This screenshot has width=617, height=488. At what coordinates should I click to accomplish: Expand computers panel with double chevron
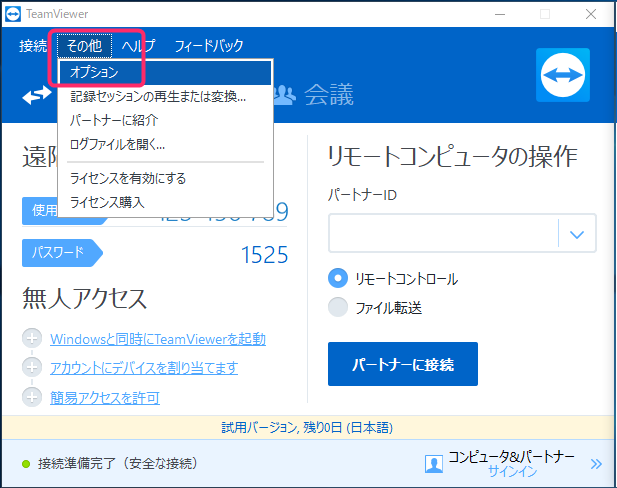[x=596, y=464]
